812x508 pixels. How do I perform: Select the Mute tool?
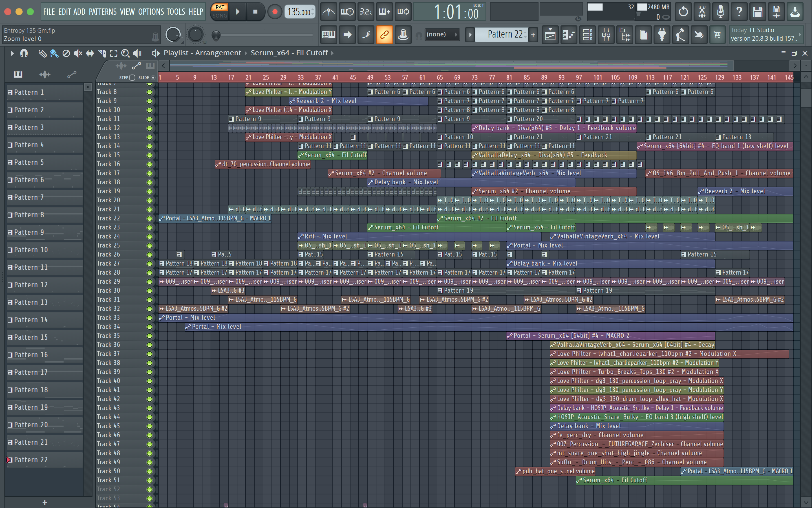point(78,53)
